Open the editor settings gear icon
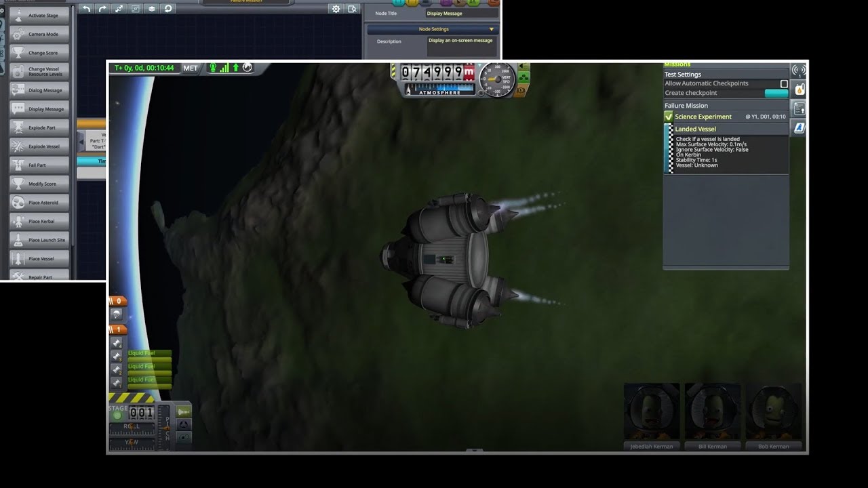868x488 pixels. click(336, 9)
